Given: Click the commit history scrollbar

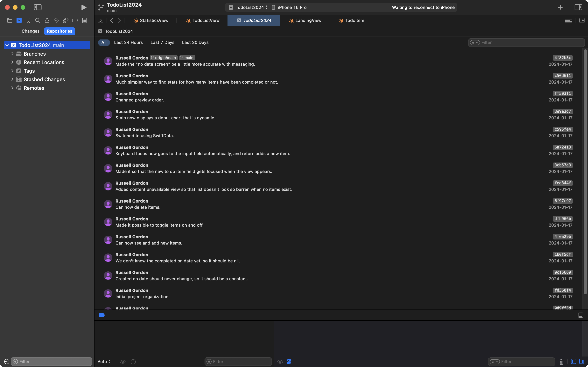Looking at the screenshot, I should click(x=585, y=170).
